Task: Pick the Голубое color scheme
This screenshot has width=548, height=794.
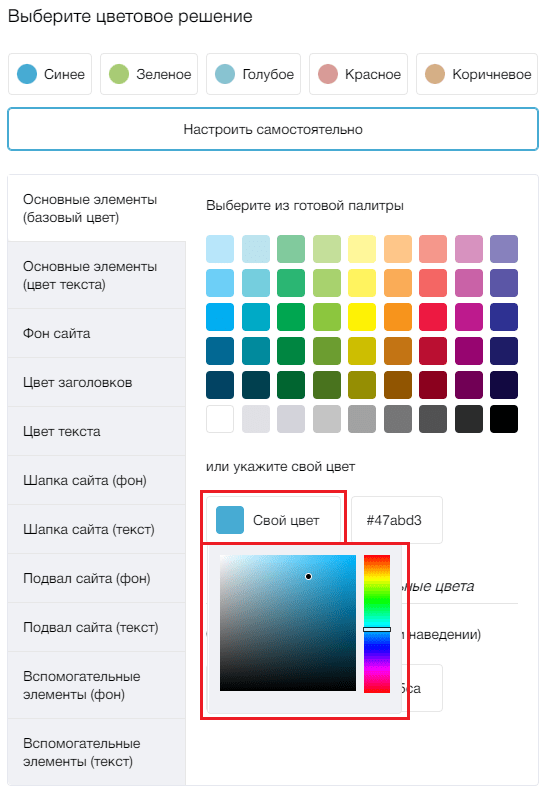Action: (253, 74)
